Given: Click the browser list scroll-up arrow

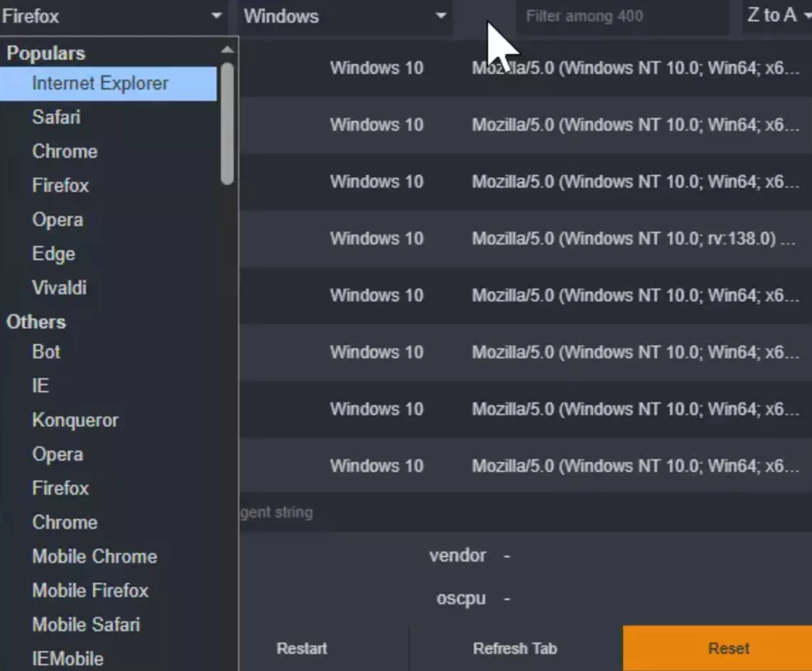Looking at the screenshot, I should coord(227,50).
